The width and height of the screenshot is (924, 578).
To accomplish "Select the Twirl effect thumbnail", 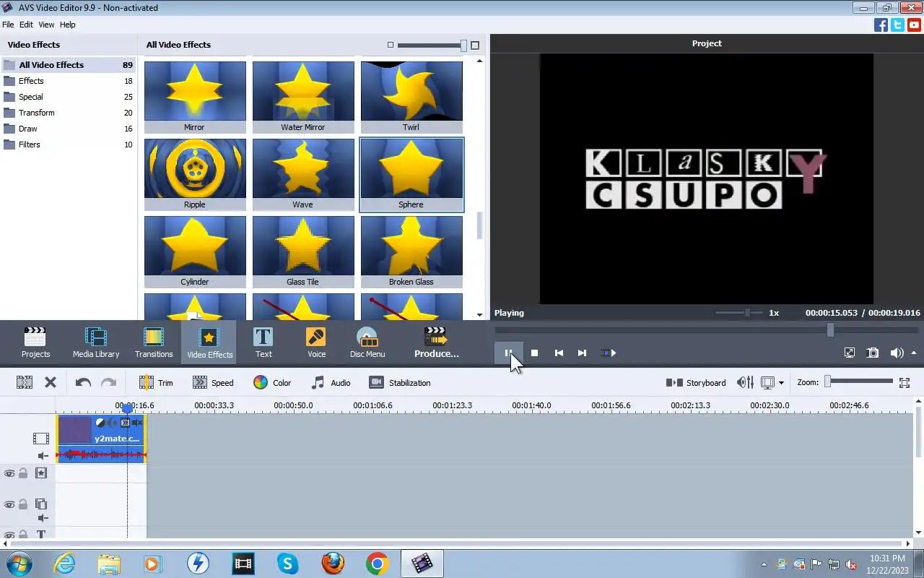I will (x=411, y=96).
